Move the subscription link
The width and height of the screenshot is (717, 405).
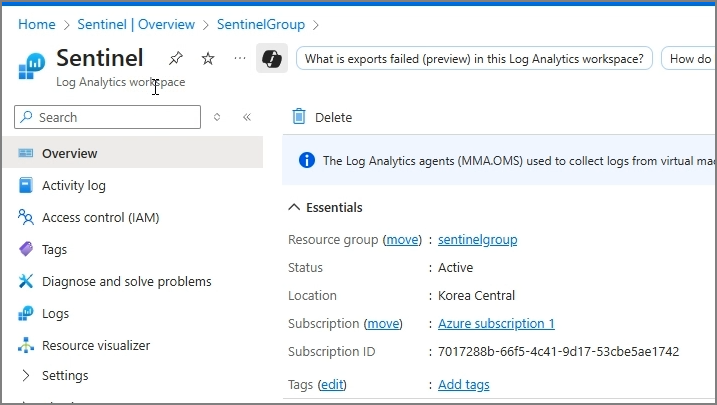pos(383,324)
